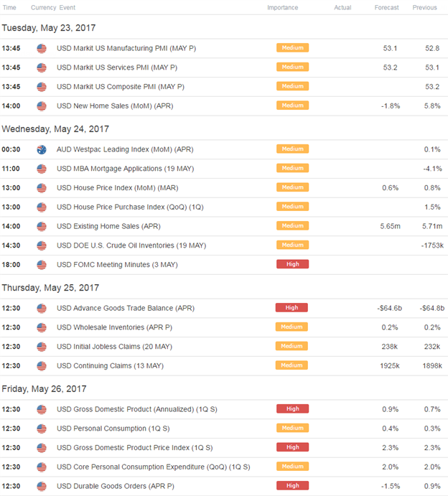Click the US flag next to New Home Sales
The image size is (448, 496).
pos(42,106)
